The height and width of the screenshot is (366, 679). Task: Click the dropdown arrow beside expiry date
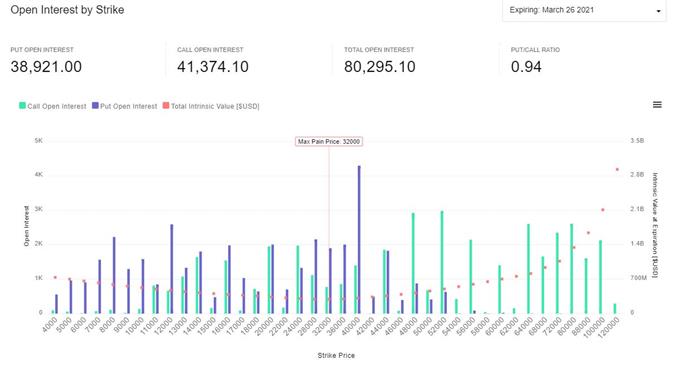pos(659,11)
